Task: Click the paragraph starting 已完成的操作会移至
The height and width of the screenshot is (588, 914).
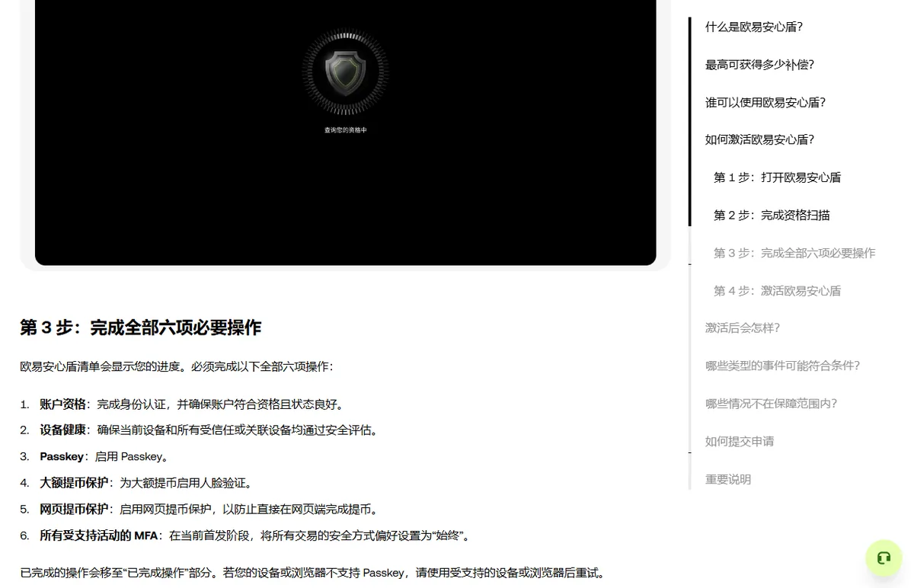Action: click(313, 574)
